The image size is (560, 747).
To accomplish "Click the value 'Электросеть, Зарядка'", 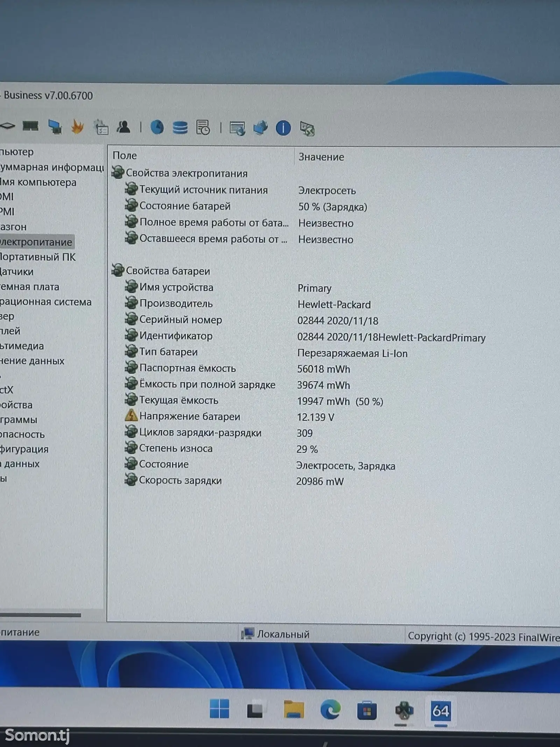I will [x=345, y=466].
